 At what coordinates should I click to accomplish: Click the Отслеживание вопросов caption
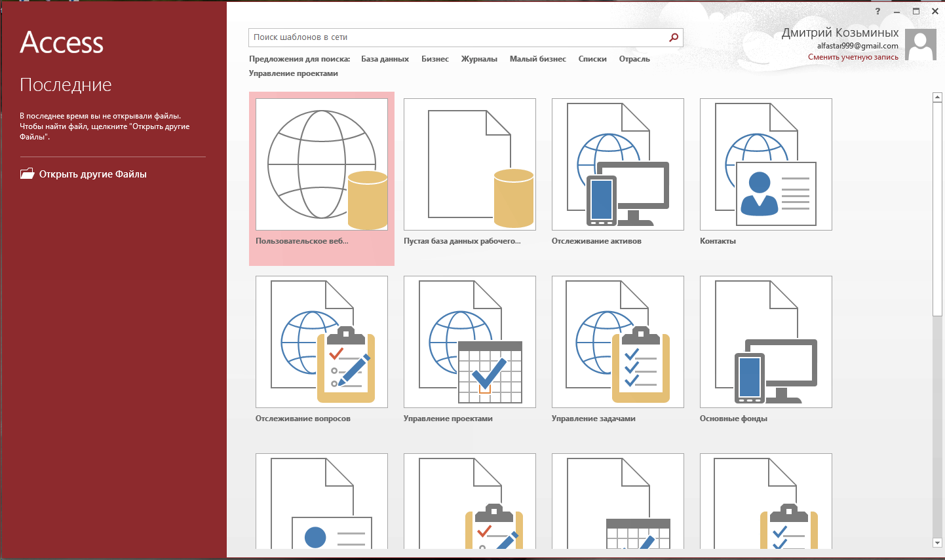click(303, 419)
